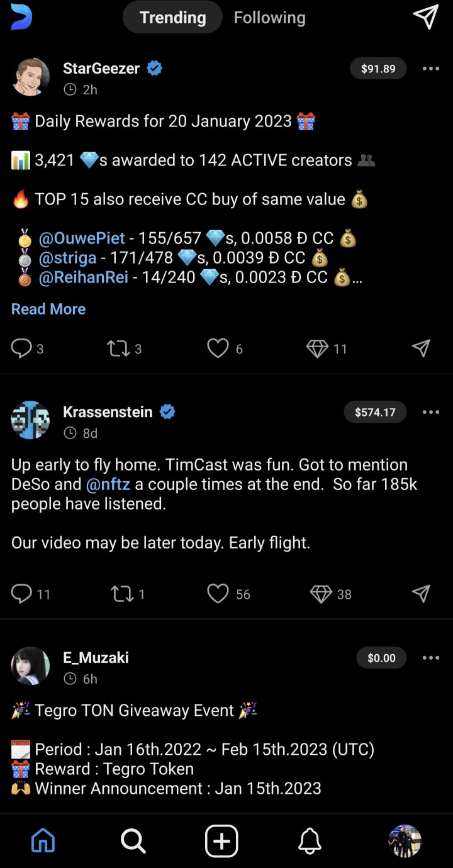Screen dimensions: 453x868
Task: Open search with the magnifier icon
Action: 133,840
